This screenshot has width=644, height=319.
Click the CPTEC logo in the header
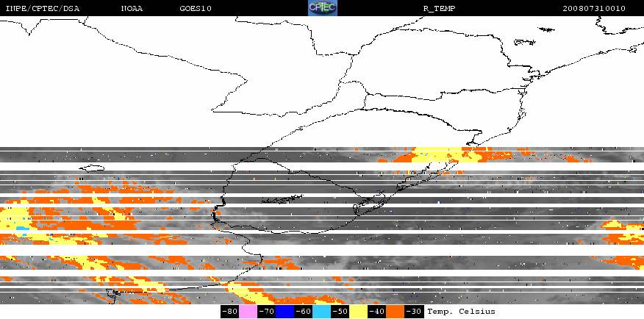[323, 8]
